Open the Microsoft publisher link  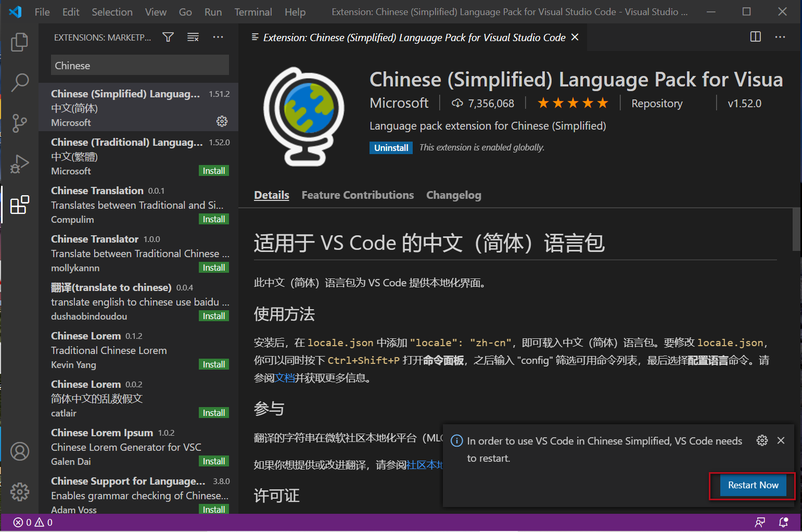tap(399, 103)
